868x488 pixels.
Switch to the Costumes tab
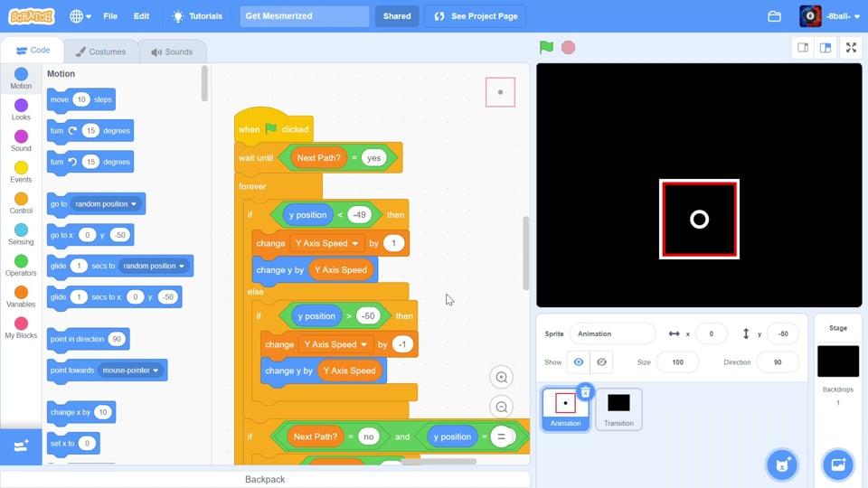pyautogui.click(x=100, y=52)
